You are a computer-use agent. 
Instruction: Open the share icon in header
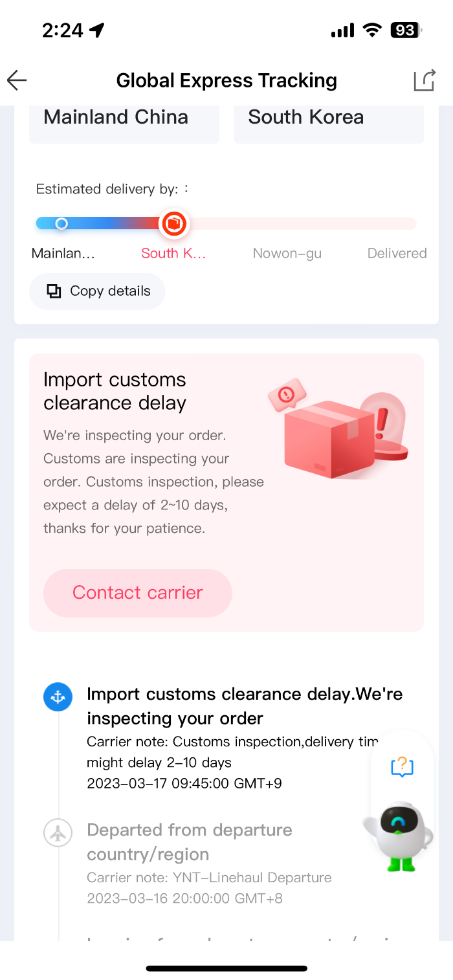click(x=424, y=80)
